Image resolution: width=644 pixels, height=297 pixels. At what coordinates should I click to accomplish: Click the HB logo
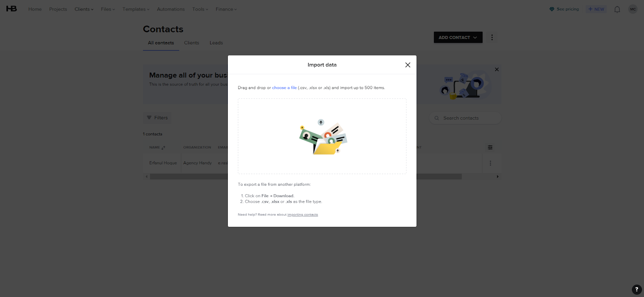point(11,8)
